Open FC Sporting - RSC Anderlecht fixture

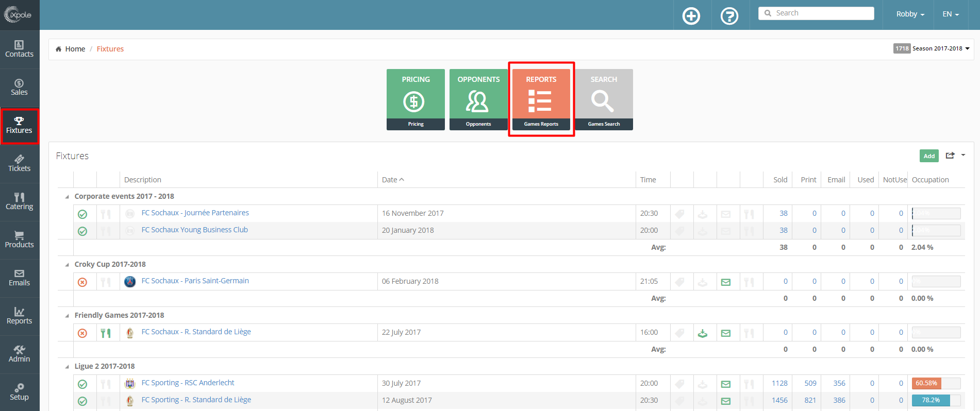tap(188, 383)
